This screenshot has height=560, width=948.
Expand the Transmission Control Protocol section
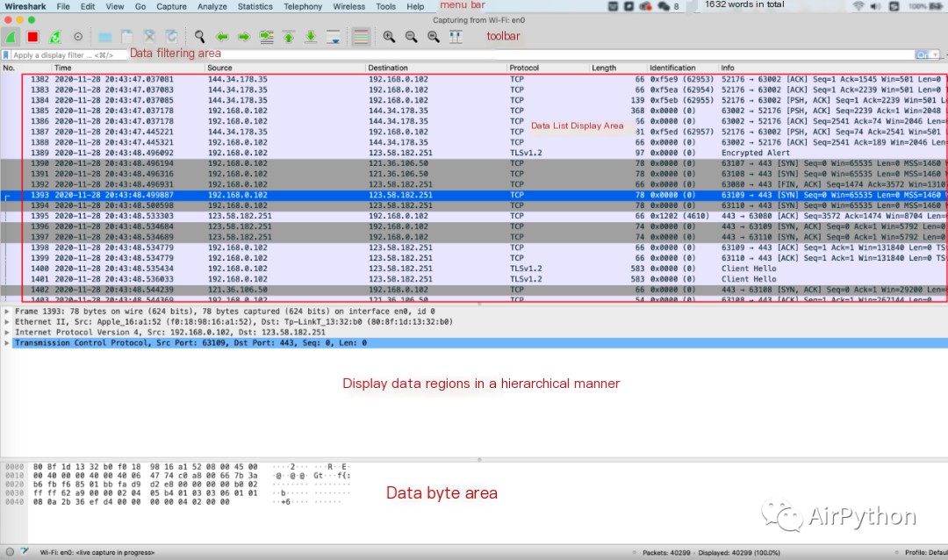point(7,343)
